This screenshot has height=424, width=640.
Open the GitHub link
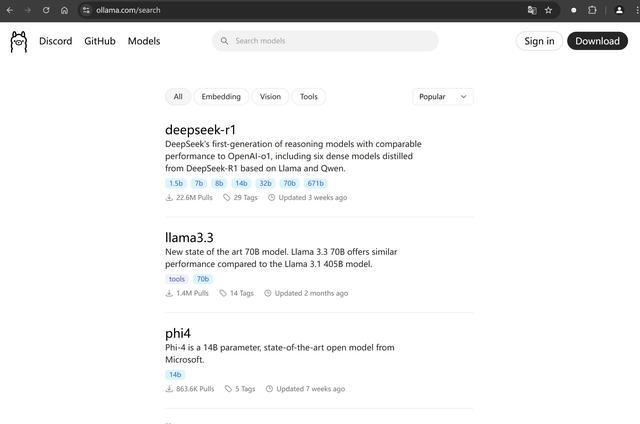click(x=100, y=41)
